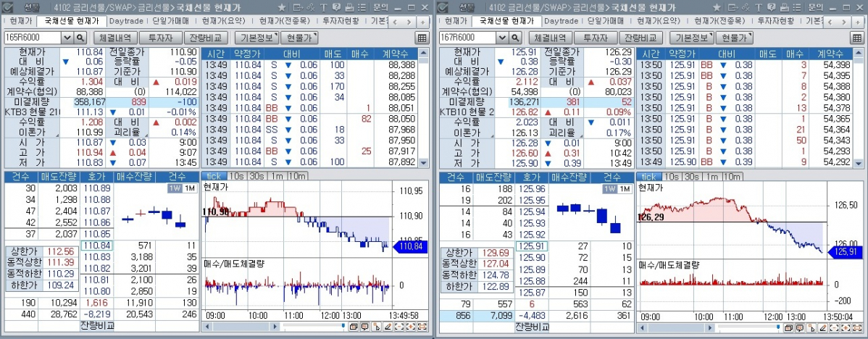Select 30s interval on left chart
Image resolution: width=868 pixels, height=339 pixels.
point(257,177)
